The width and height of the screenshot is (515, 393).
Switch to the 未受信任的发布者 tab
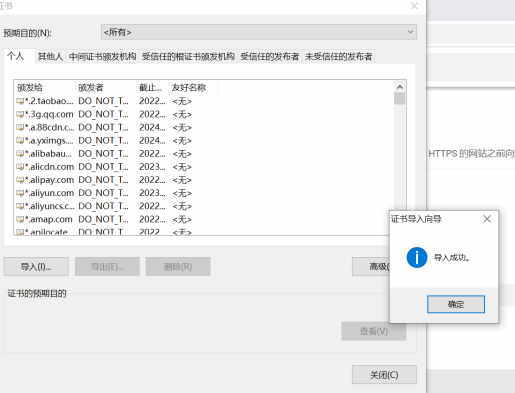click(338, 56)
